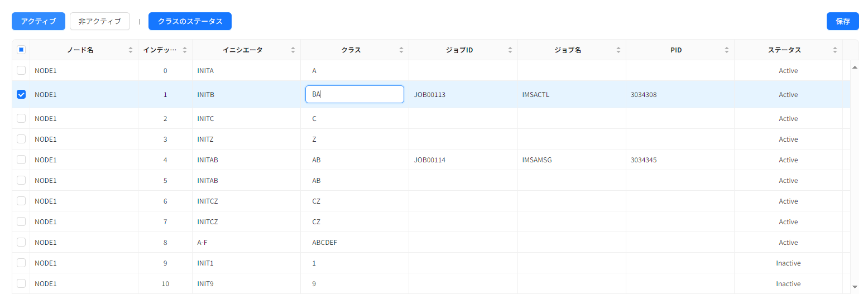Image resolution: width=868 pixels, height=299 pixels.
Task: Sort the クラス column using sort icon
Action: [x=401, y=50]
